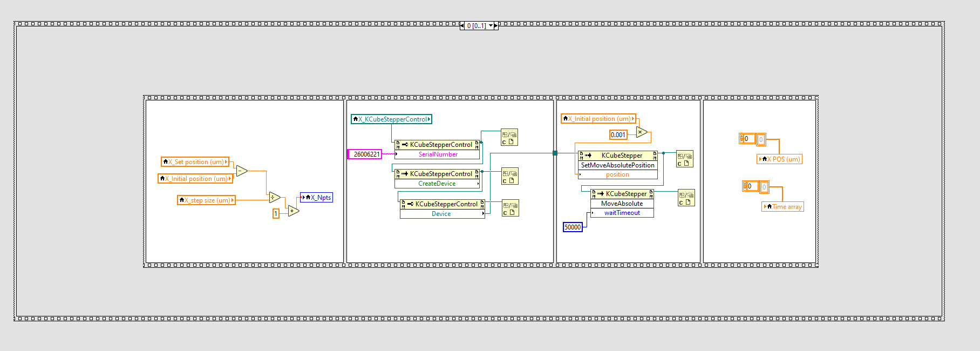
Task: Click array index display above X POS (um)
Action: tap(747, 139)
